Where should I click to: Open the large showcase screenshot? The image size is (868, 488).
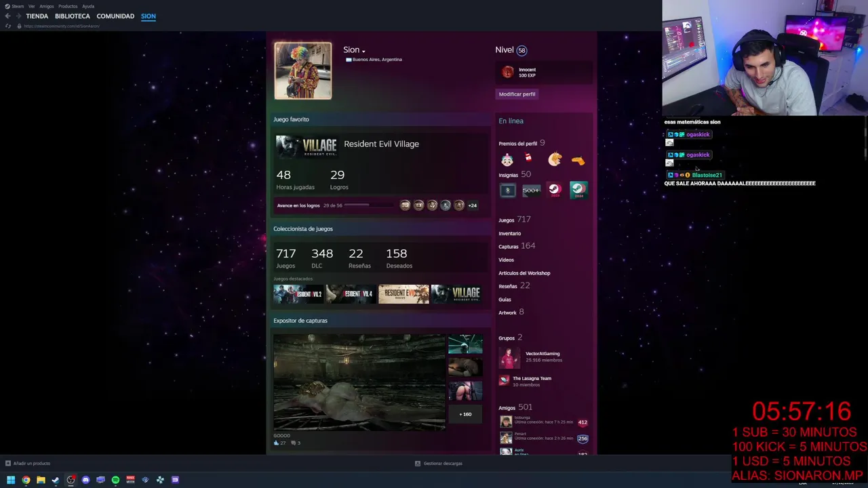pos(359,382)
